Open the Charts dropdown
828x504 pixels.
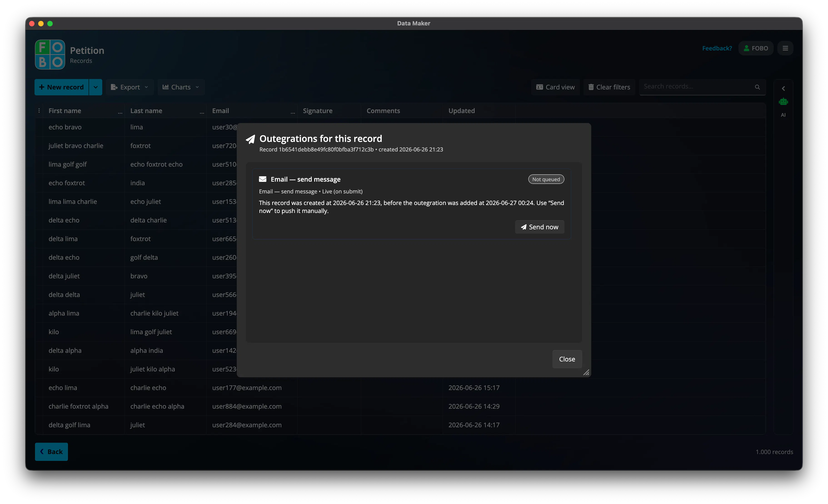click(181, 87)
